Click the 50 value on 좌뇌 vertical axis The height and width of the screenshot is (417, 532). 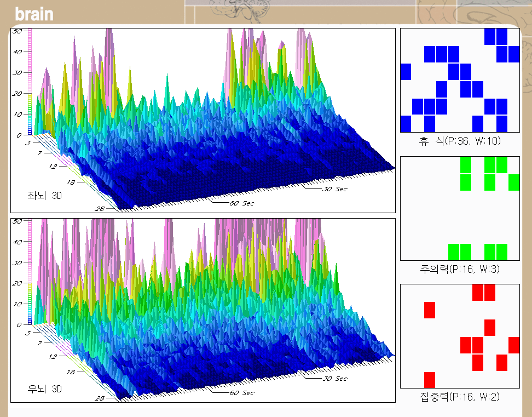(x=18, y=31)
